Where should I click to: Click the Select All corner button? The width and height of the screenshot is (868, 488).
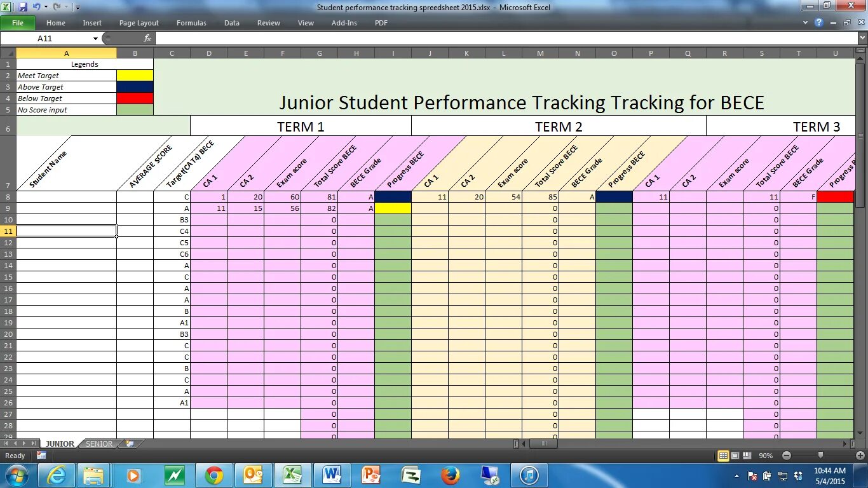point(8,53)
